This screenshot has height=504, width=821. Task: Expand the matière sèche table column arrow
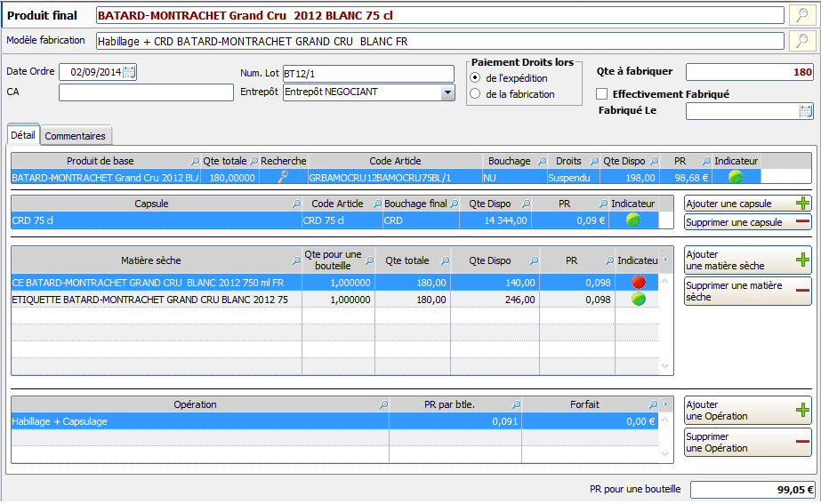click(x=665, y=259)
